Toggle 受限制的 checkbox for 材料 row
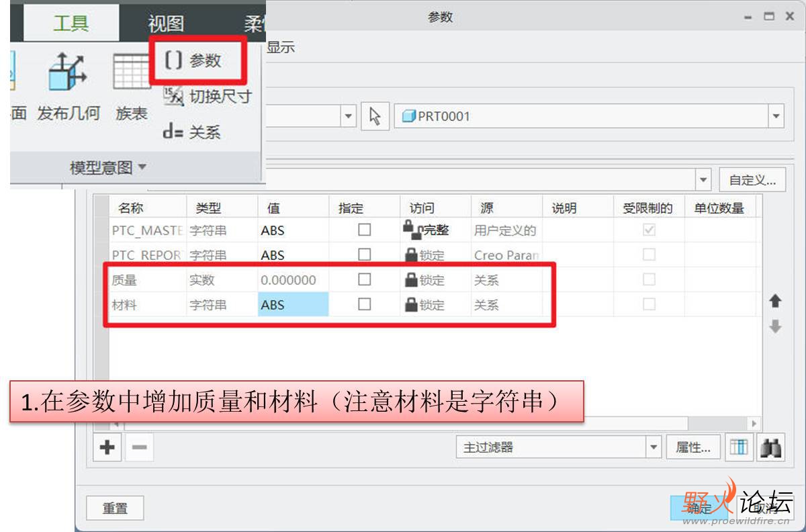Image resolution: width=806 pixels, height=532 pixels. pos(649,304)
